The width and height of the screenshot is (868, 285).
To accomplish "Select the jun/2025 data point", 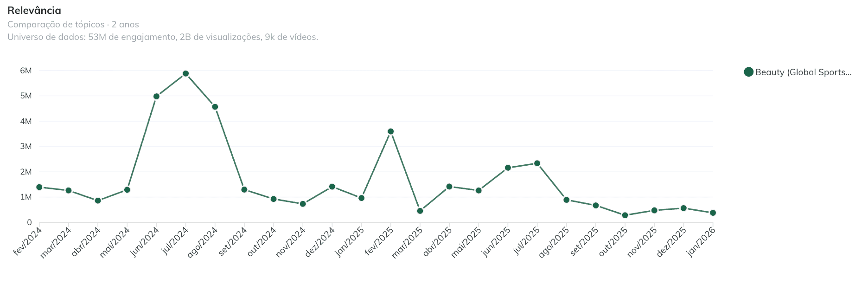I will 508,168.
